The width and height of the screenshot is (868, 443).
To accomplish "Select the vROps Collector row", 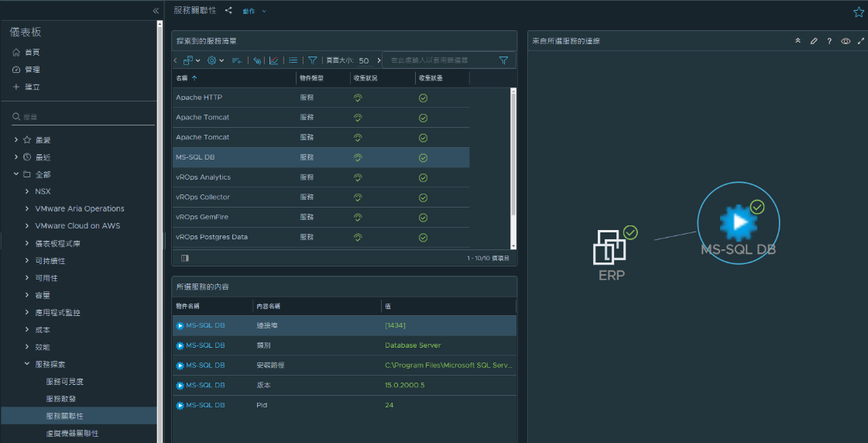I will point(321,197).
